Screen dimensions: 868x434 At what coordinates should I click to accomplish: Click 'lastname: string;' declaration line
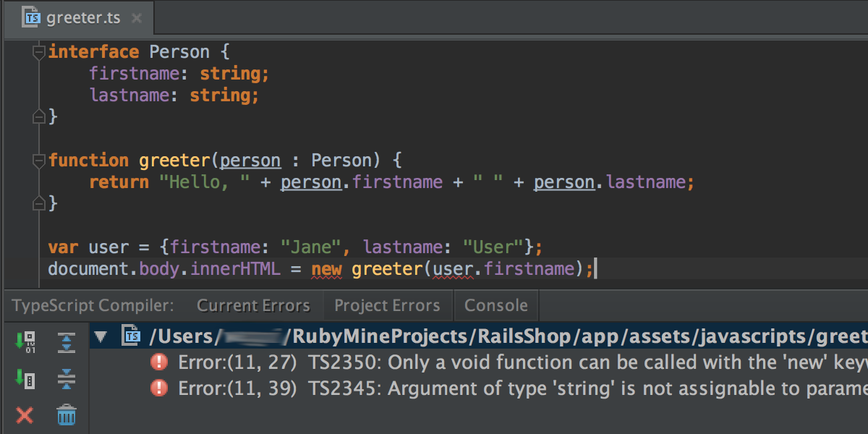174,95
